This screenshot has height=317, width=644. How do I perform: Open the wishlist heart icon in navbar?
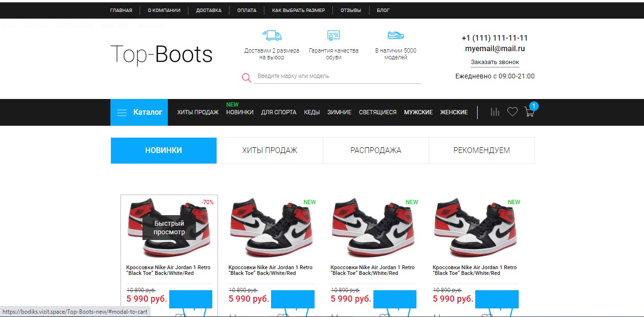coord(512,112)
